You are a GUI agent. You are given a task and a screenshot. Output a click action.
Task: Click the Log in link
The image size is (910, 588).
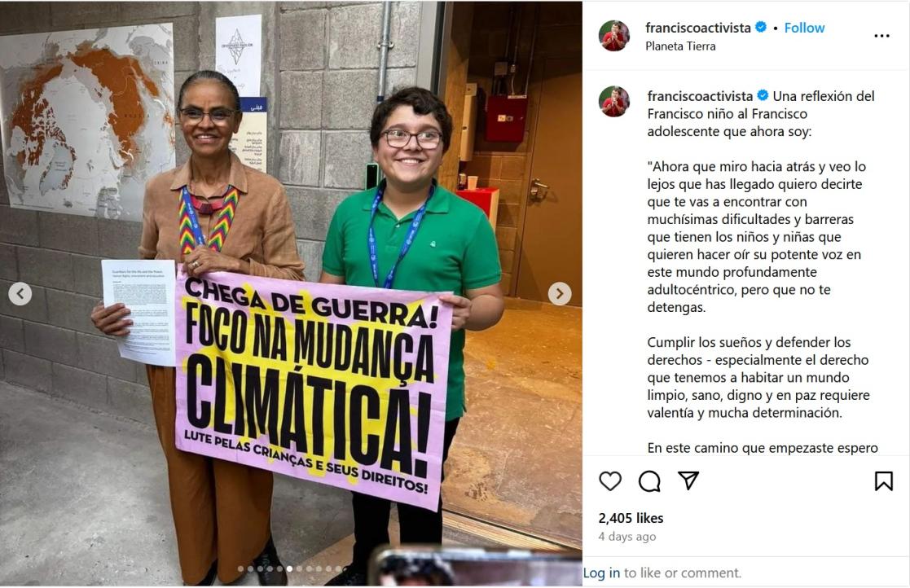pos(601,573)
